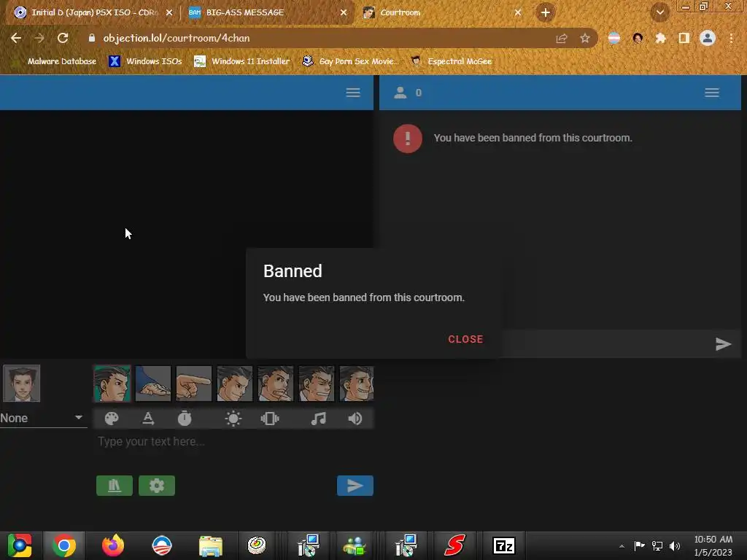Open the courtroom panel hamburger menu
This screenshot has width=747, height=560.
pyautogui.click(x=353, y=93)
